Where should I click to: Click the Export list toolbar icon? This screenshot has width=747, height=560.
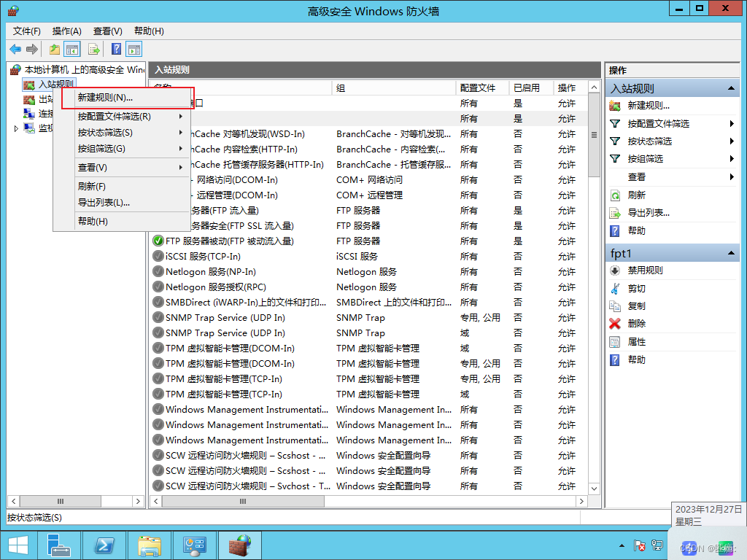(x=94, y=49)
